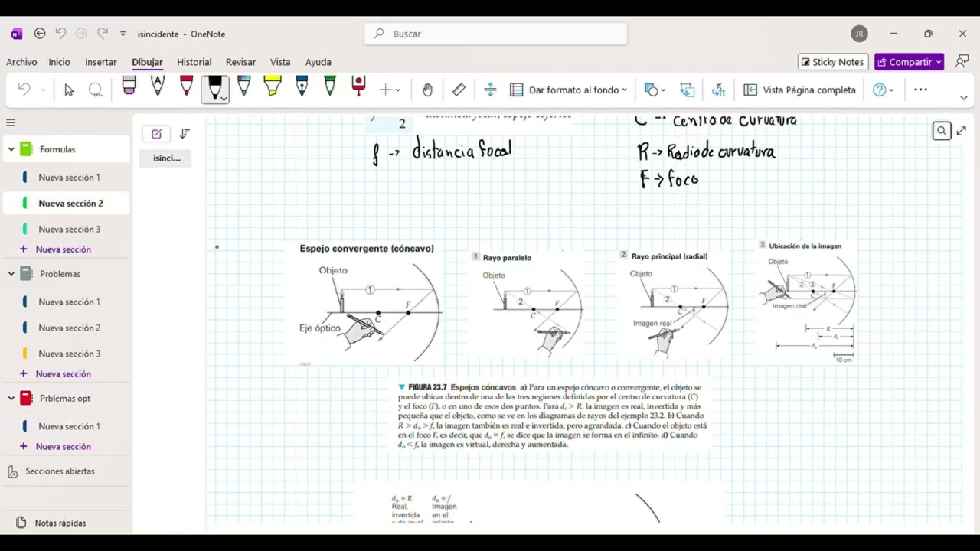980x551 pixels.
Task: Open the add-pen dropdown arrow
Action: coord(398,90)
